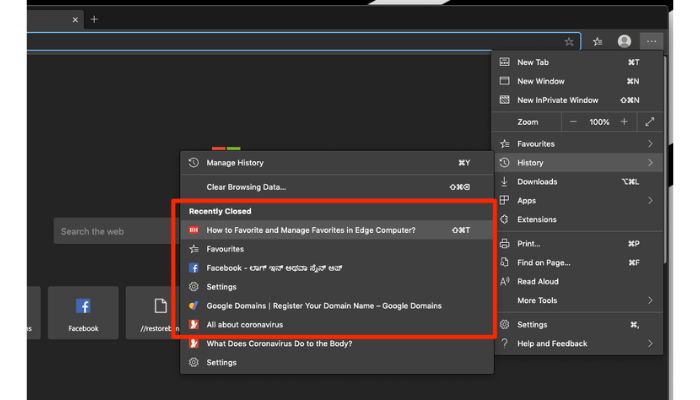The height and width of the screenshot is (400, 700).
Task: Close the current browser tab
Action: (x=75, y=20)
